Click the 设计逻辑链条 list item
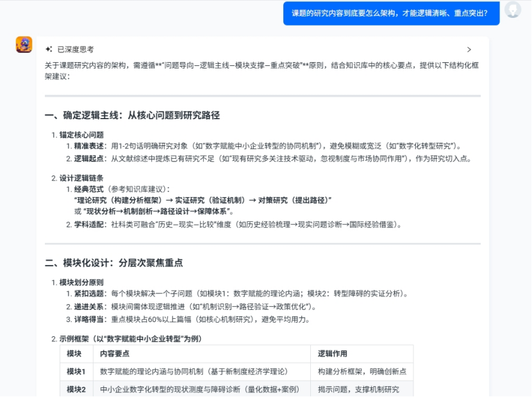 (81, 178)
